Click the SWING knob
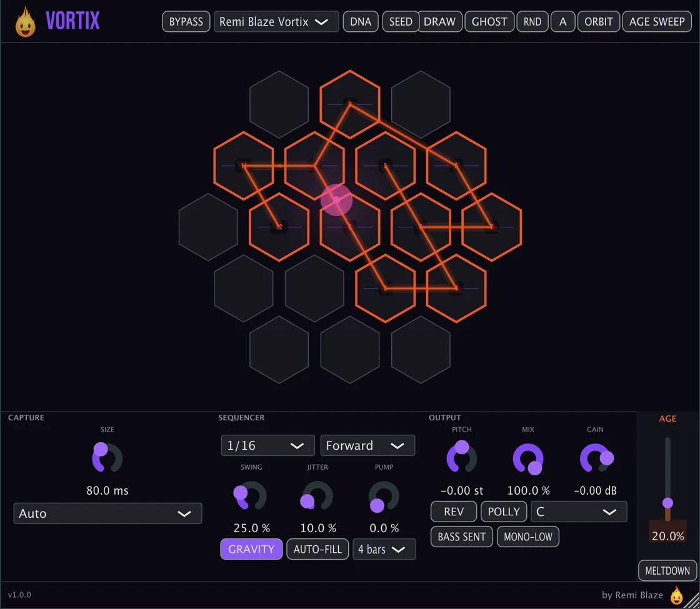Image resolution: width=700 pixels, height=609 pixels. [251, 496]
